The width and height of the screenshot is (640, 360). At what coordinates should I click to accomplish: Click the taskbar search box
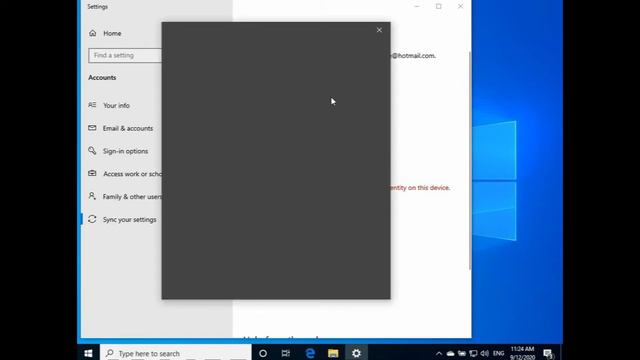(176, 353)
